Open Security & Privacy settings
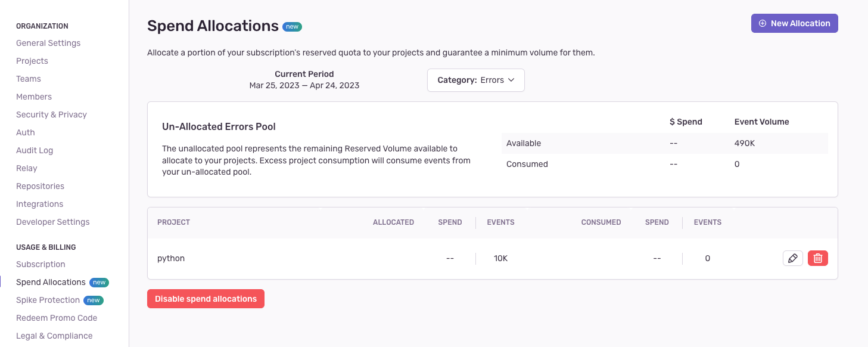Screen dimensions: 868x347 click(x=51, y=114)
